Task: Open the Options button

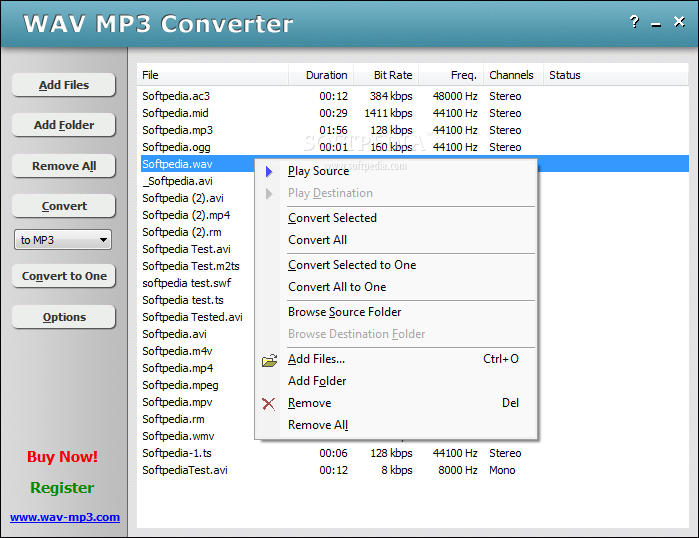Action: 64,317
